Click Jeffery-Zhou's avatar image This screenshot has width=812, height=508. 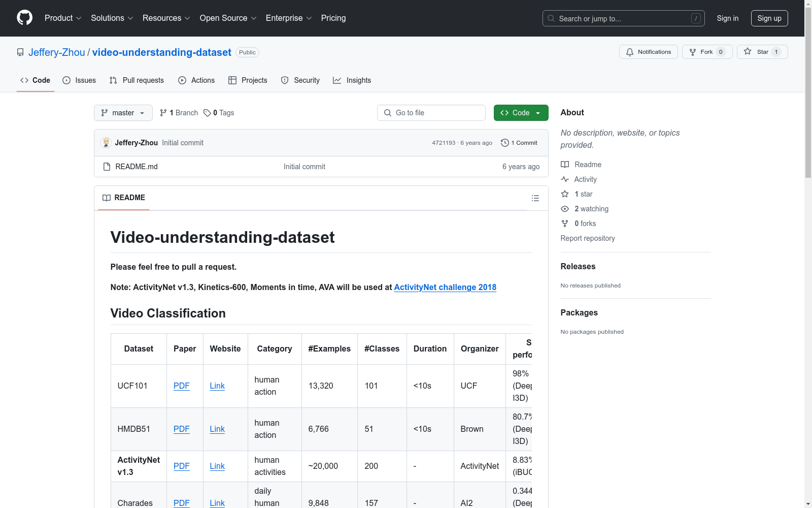(106, 143)
